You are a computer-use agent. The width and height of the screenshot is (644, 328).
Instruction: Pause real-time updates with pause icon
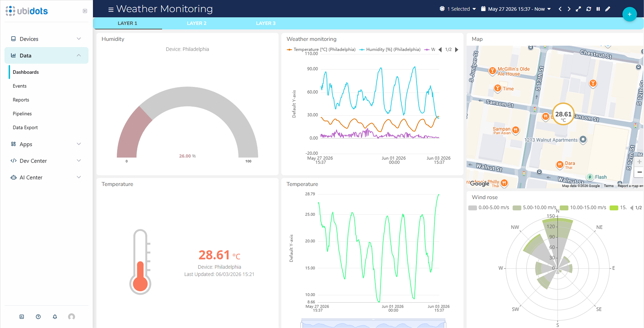(x=598, y=9)
